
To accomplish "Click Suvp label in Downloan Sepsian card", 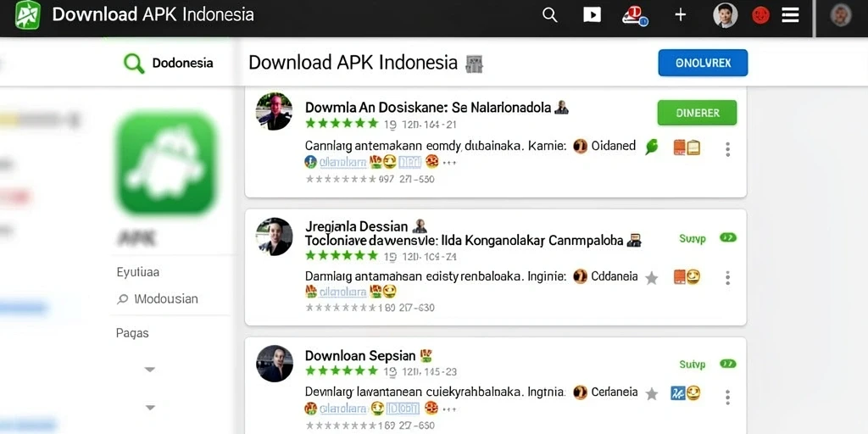I will point(692,364).
